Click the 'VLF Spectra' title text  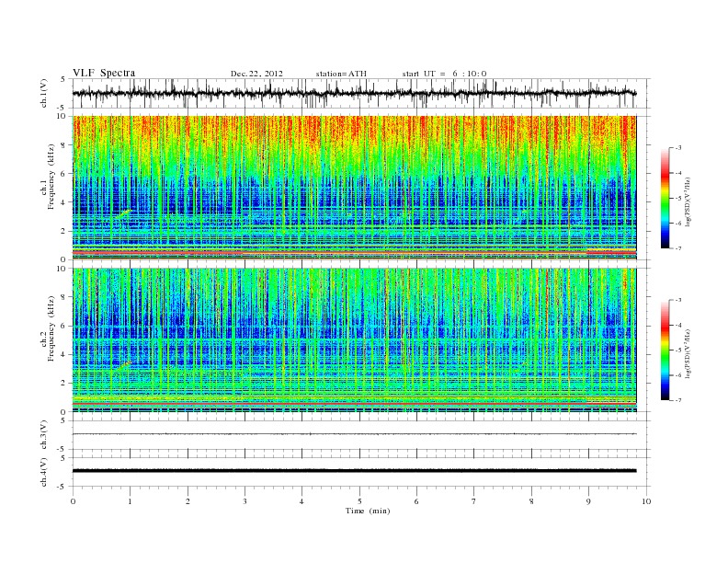point(104,73)
